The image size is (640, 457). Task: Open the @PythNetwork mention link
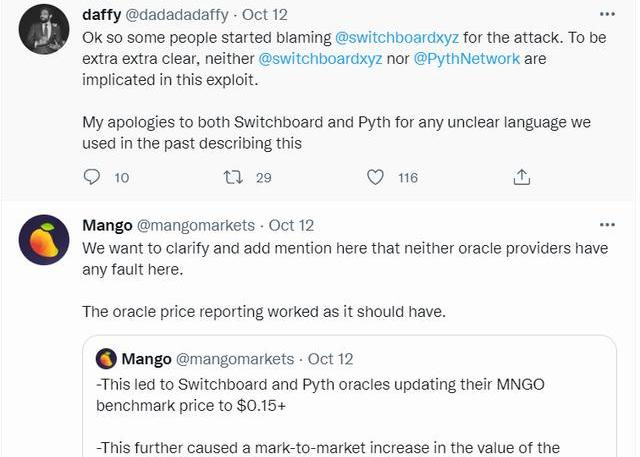(467, 59)
